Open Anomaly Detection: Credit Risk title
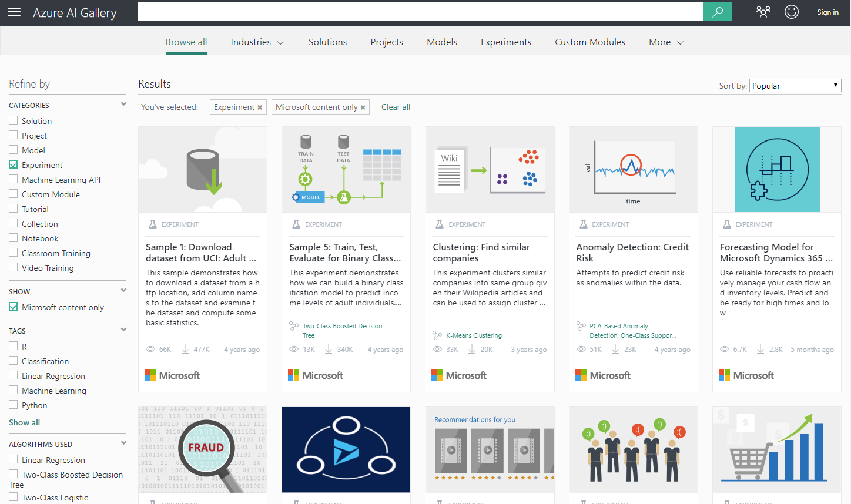Image resolution: width=851 pixels, height=504 pixels. (632, 253)
